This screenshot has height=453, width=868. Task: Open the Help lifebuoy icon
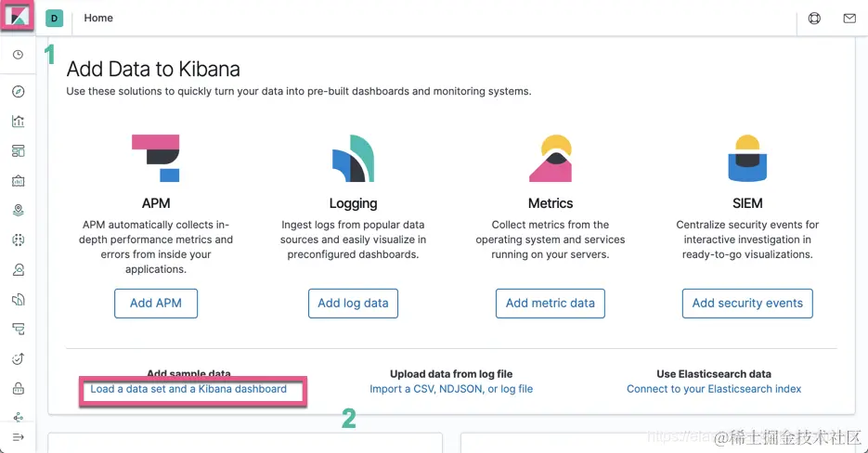814,18
